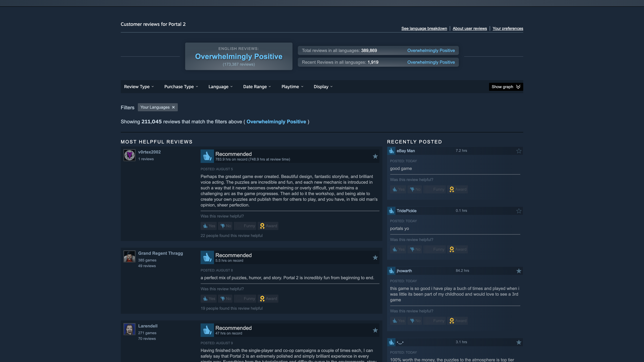Open TridePickle's profile link
The height and width of the screenshot is (362, 644).
[407, 211]
